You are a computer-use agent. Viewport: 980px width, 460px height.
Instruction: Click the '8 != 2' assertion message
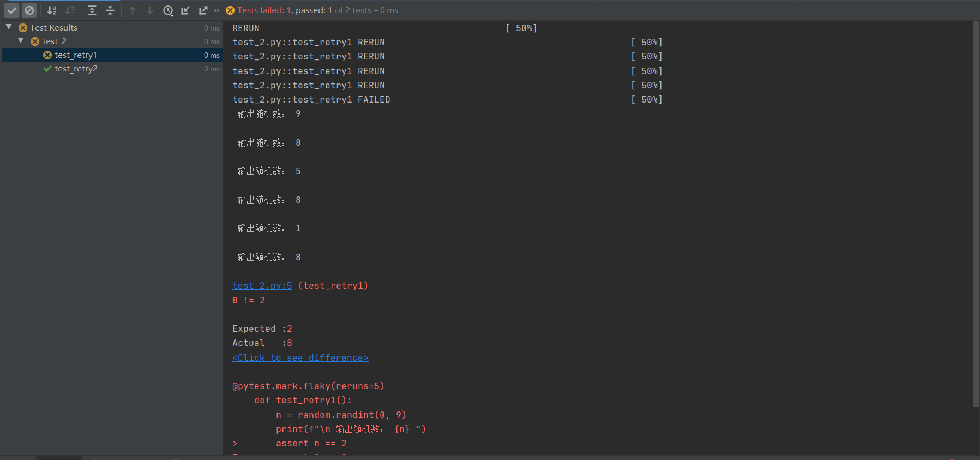pyautogui.click(x=249, y=300)
